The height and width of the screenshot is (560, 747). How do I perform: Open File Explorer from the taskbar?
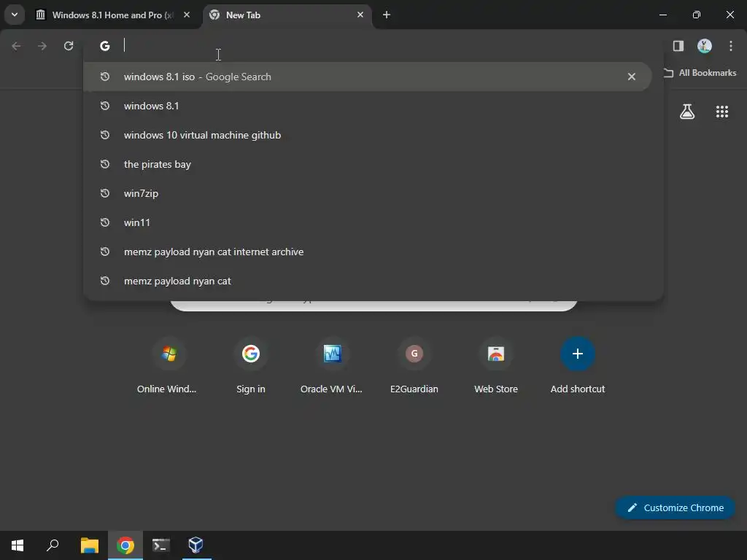pos(89,545)
